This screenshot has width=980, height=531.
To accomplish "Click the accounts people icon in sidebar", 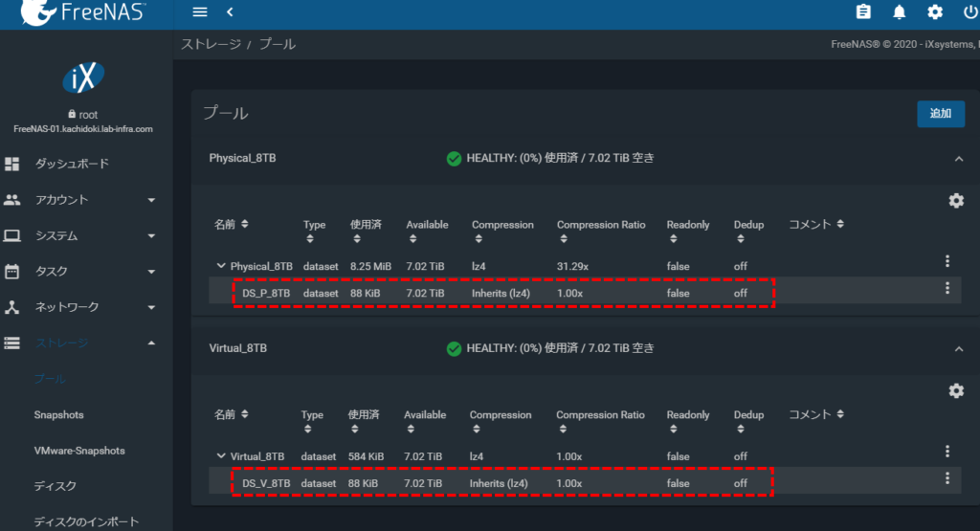I will [x=11, y=200].
